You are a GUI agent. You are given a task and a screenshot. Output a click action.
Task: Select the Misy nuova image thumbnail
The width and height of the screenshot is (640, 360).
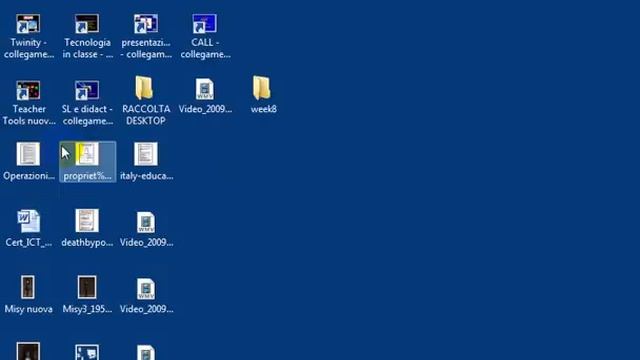28,287
